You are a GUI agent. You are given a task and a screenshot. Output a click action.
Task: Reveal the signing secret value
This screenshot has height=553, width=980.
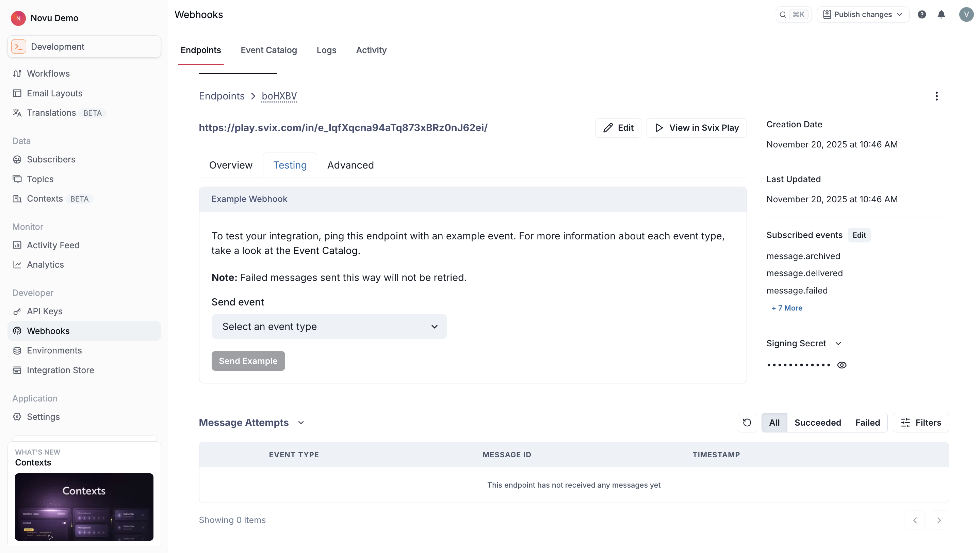[x=842, y=365]
